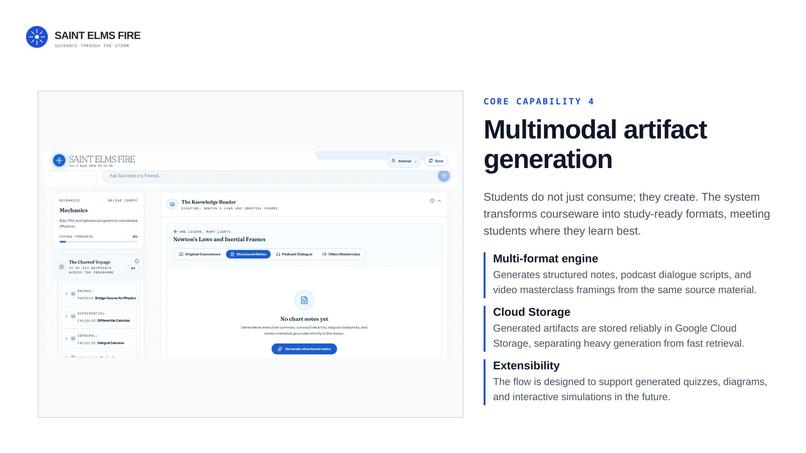Open the Video Masterclass tab

coord(341,255)
